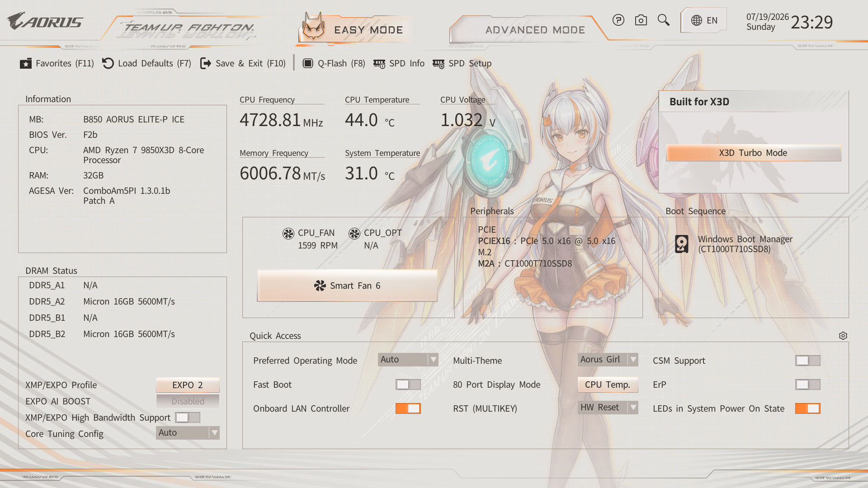Image resolution: width=868 pixels, height=488 pixels.
Task: Toggle XMP/EXPO High Bandwidth Support
Action: (188, 418)
